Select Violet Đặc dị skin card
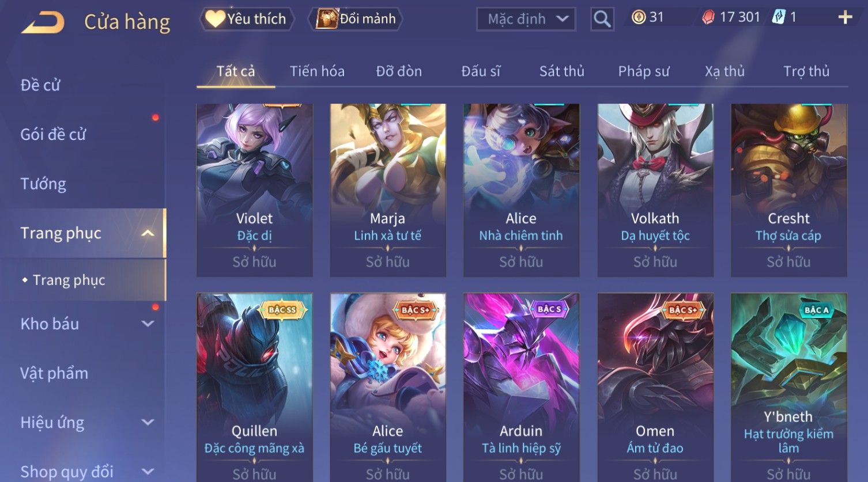Viewport: 868px width, 482px height. (x=254, y=190)
